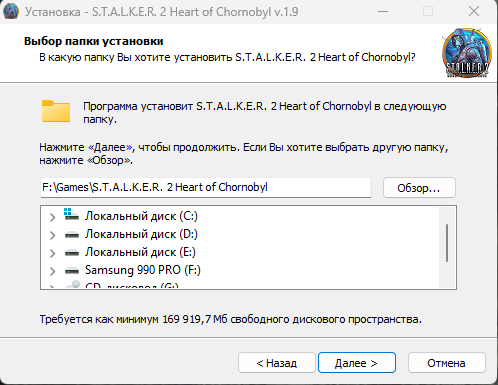Expand the Локальный диск (C:) tree node

pyautogui.click(x=52, y=217)
